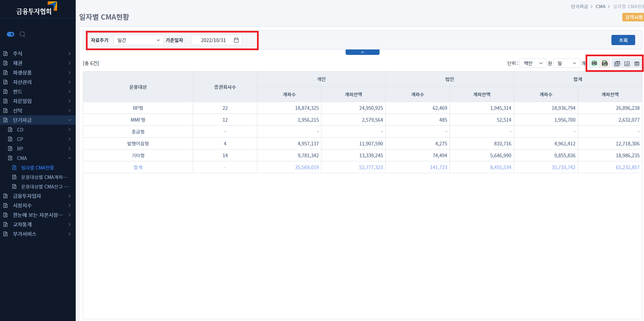Open the 채권 menu item
The height and width of the screenshot is (321, 644).
point(38,63)
